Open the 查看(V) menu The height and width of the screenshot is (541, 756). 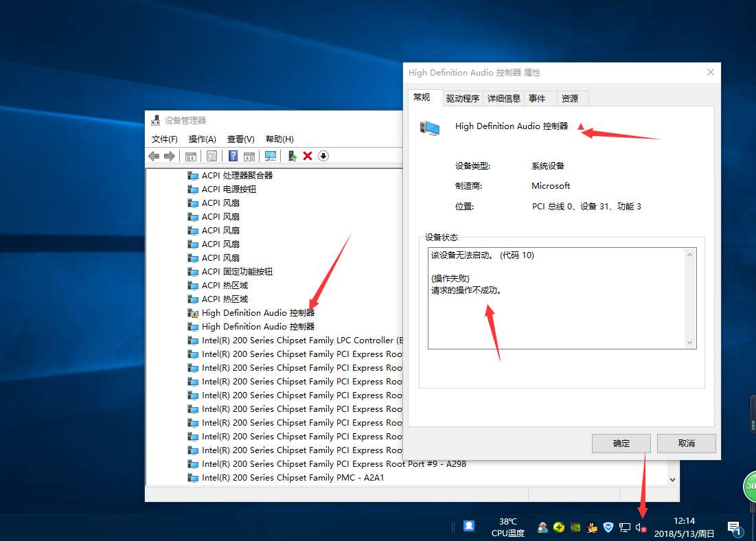pos(240,139)
